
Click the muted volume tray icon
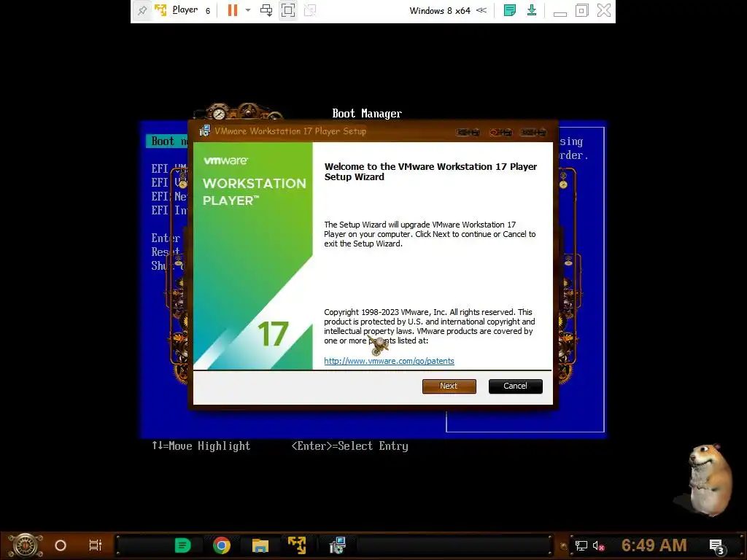coord(598,545)
